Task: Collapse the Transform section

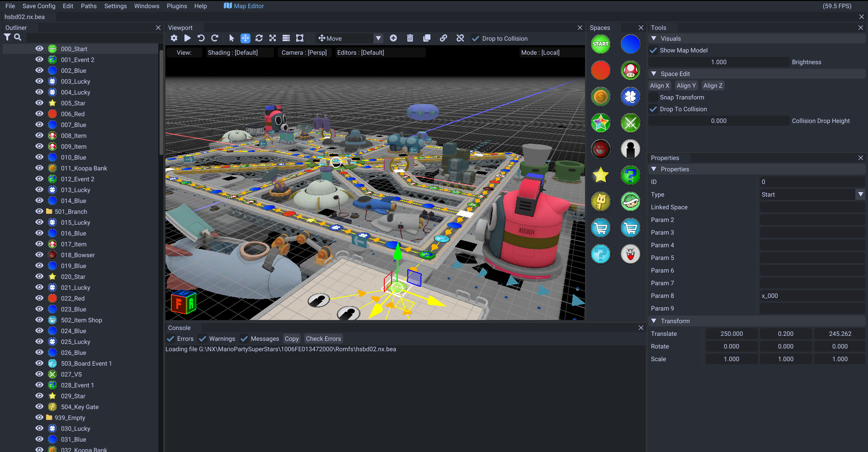Action: coord(654,321)
